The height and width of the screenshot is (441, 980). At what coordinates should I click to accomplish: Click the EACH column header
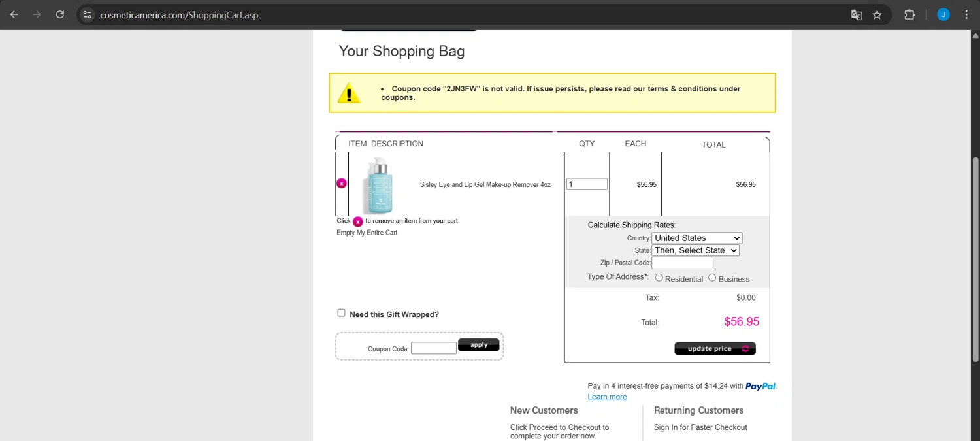tap(636, 144)
